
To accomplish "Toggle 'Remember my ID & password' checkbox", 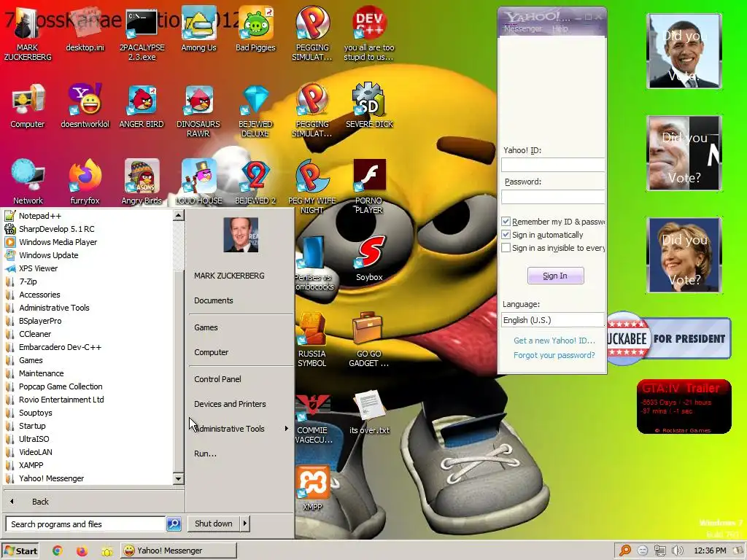I will [x=506, y=222].
